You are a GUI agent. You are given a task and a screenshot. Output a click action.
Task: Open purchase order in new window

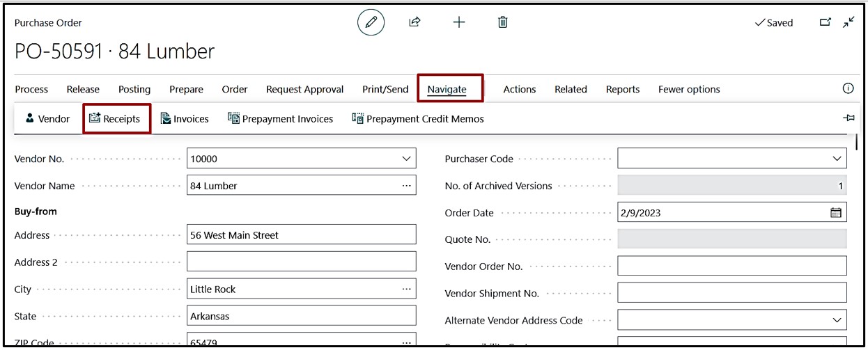coord(826,22)
